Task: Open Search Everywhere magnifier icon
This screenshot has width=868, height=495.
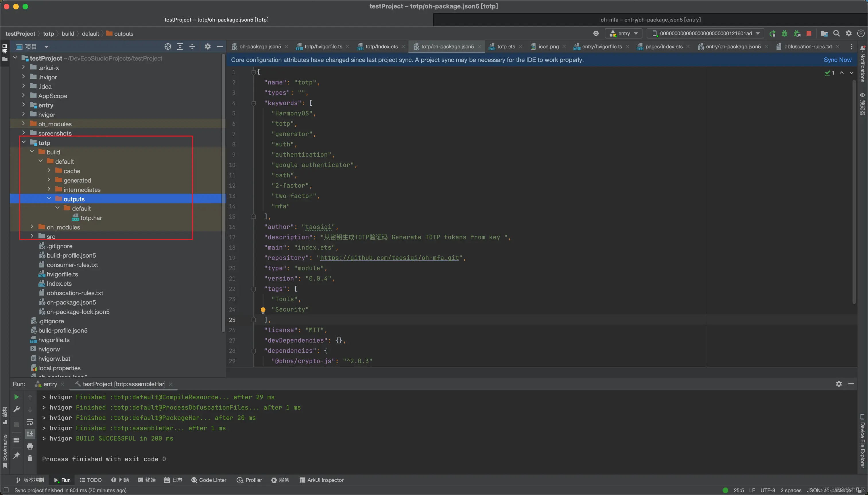Action: (836, 33)
